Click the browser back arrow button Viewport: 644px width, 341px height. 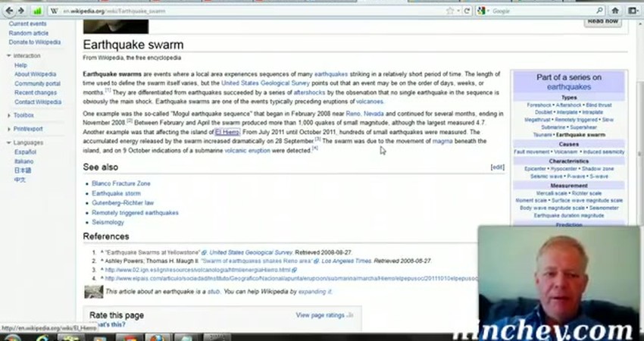point(11,11)
